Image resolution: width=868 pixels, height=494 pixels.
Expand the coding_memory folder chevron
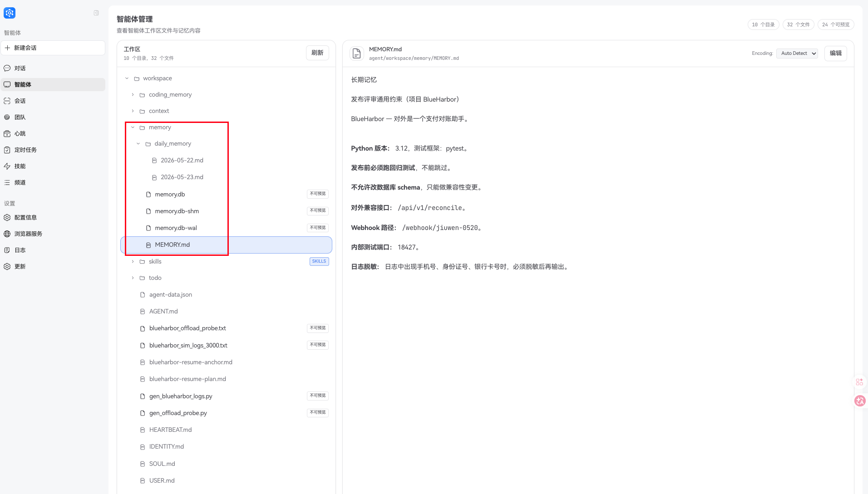point(133,95)
